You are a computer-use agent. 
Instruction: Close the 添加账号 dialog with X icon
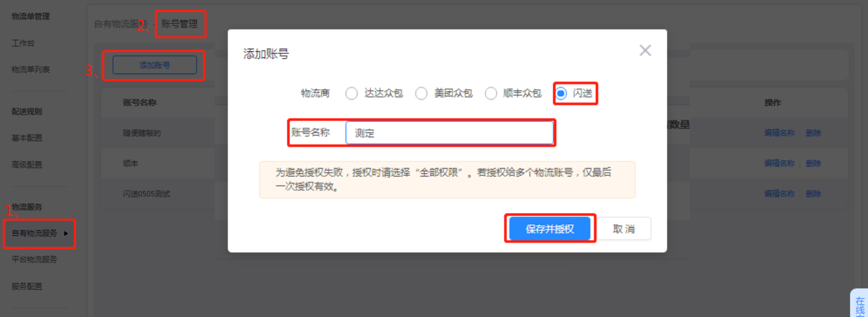click(645, 50)
